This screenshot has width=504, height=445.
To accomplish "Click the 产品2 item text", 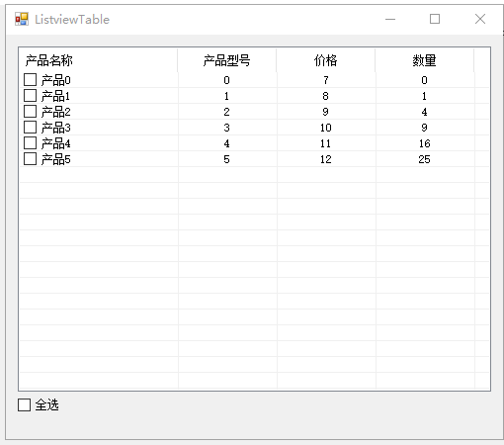I will coord(55,112).
